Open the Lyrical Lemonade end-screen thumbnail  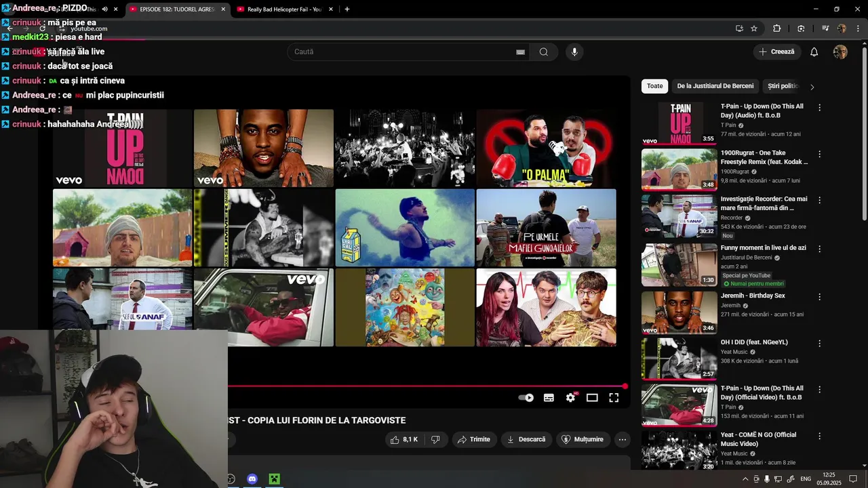point(405,228)
